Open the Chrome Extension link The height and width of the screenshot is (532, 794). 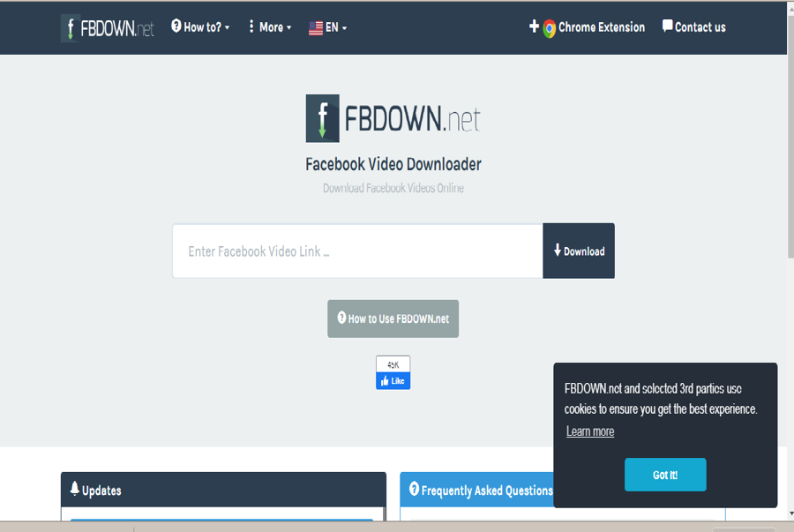click(587, 27)
